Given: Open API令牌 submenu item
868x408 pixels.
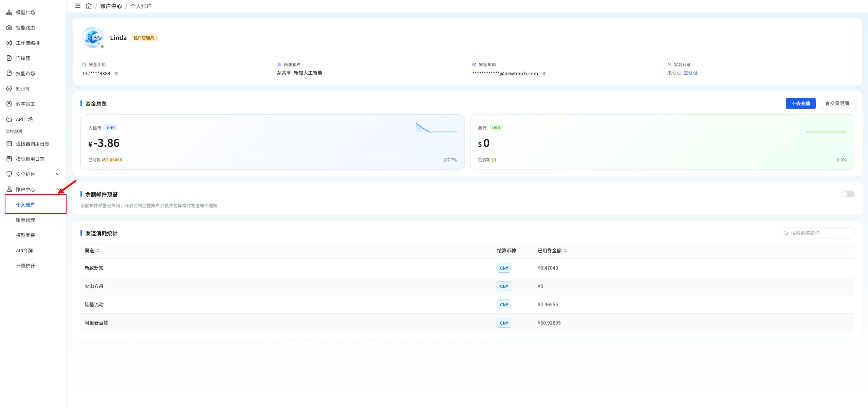Looking at the screenshot, I should click(x=24, y=251).
